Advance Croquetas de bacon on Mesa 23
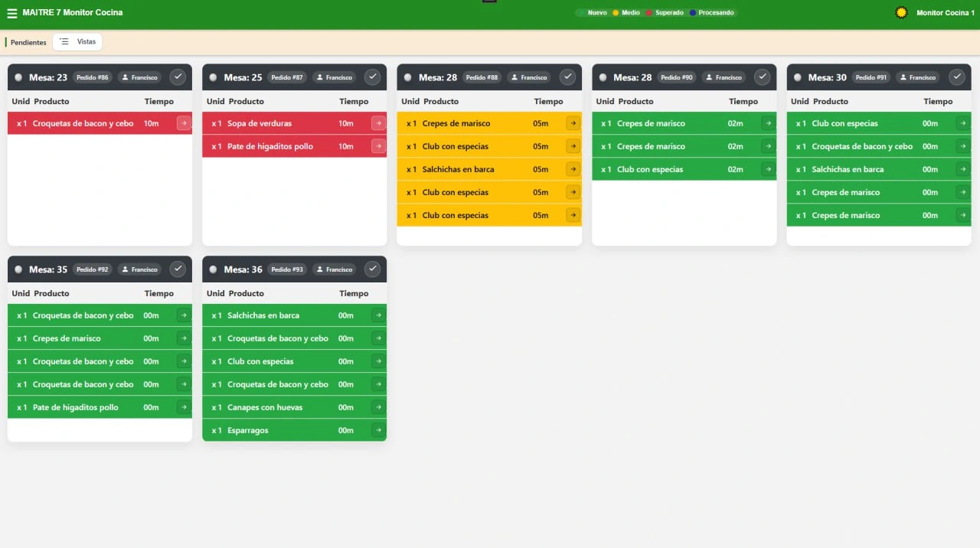This screenshot has height=548, width=980. click(184, 123)
